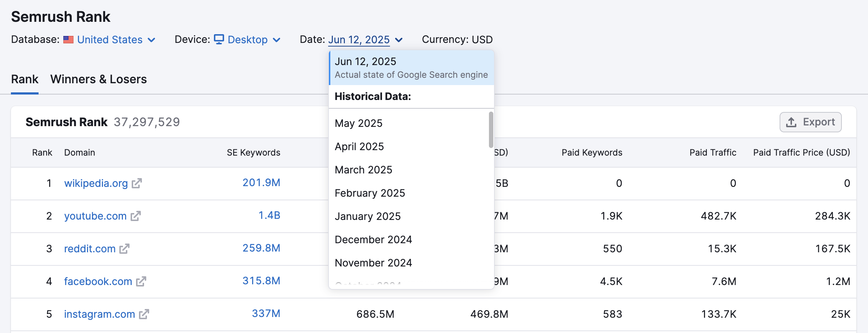The width and height of the screenshot is (868, 333).
Task: Select December 2024 historical data
Action: point(373,239)
